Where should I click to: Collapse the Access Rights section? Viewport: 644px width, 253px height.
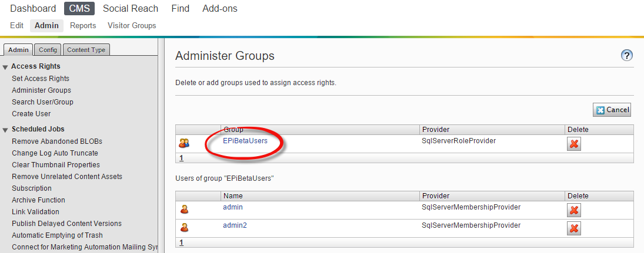click(5, 67)
